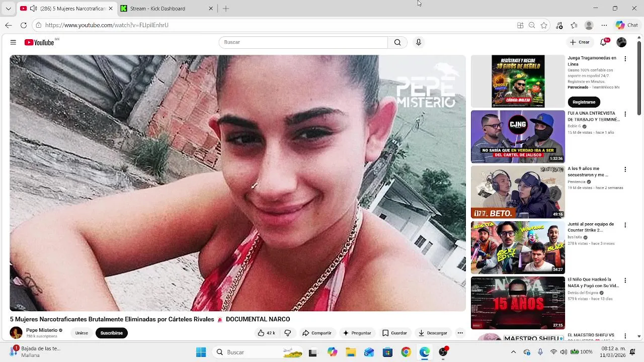
Task: Open the Edge profile icon
Action: [589, 25]
